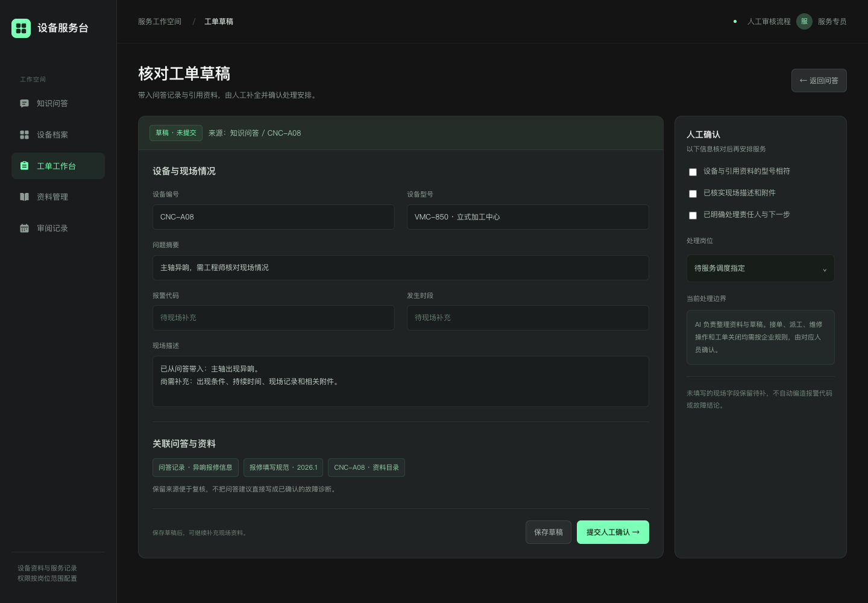Open the 资料管理 menu item
The width and height of the screenshot is (868, 603).
pyautogui.click(x=58, y=197)
